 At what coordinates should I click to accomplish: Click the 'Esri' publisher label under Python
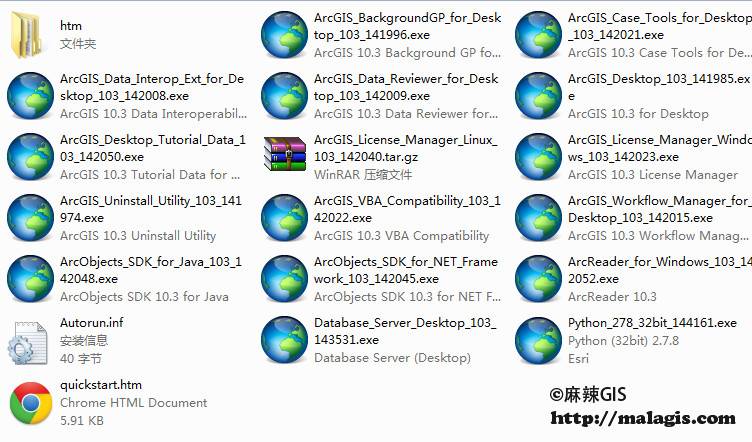click(x=578, y=359)
